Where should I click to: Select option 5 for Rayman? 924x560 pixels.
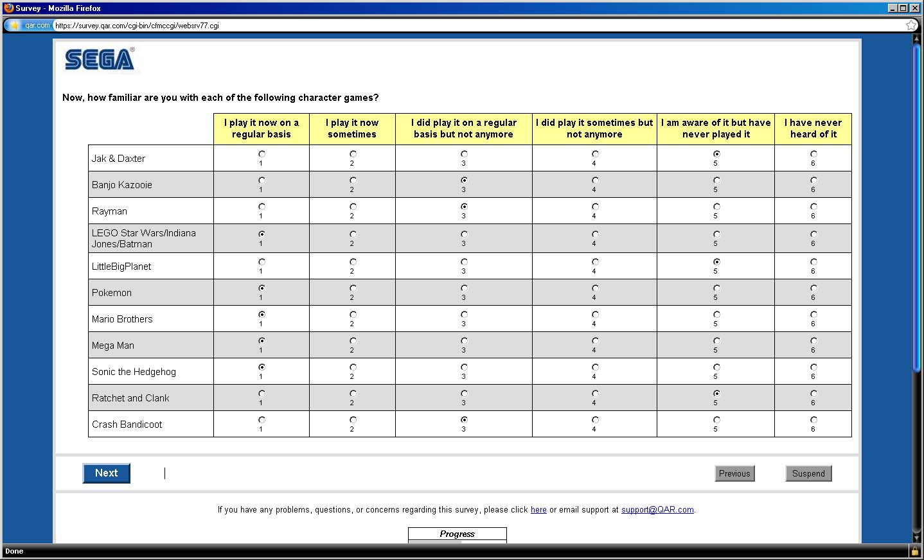tap(716, 207)
